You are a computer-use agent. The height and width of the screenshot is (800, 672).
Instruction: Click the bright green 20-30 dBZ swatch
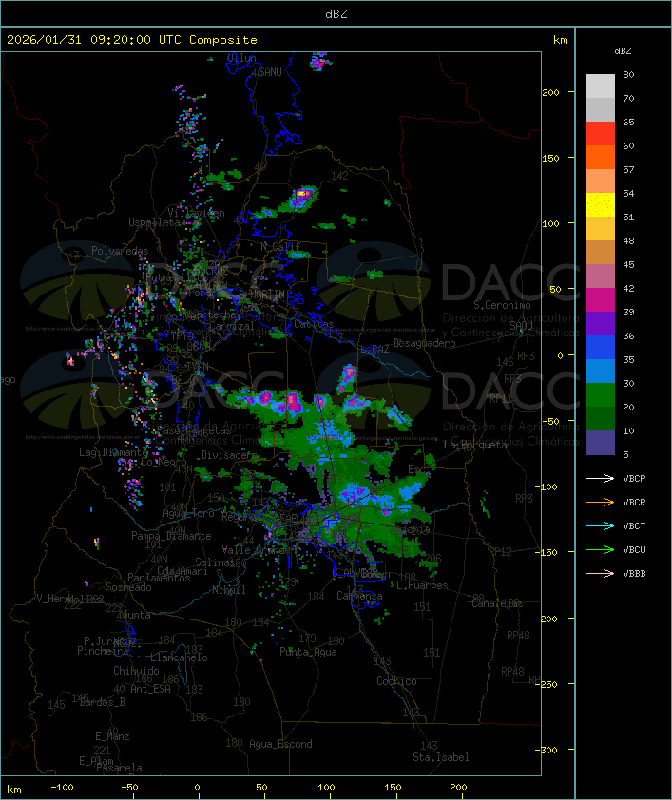tap(600, 394)
